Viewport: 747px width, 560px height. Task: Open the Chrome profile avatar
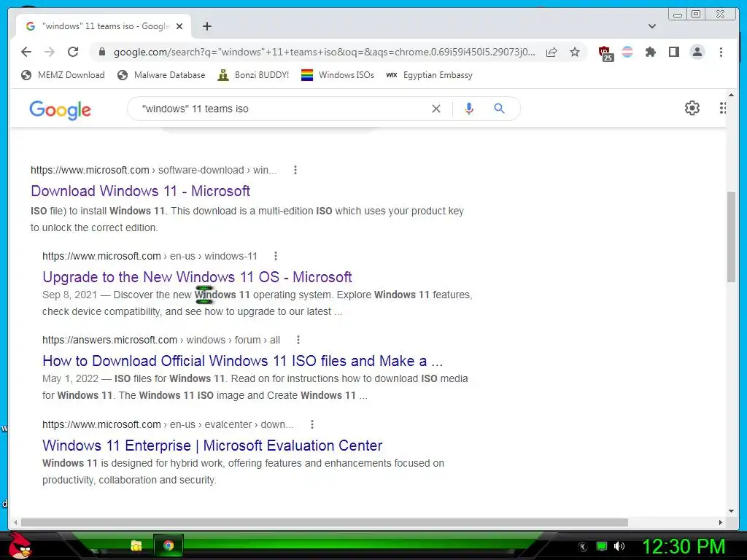(x=697, y=52)
